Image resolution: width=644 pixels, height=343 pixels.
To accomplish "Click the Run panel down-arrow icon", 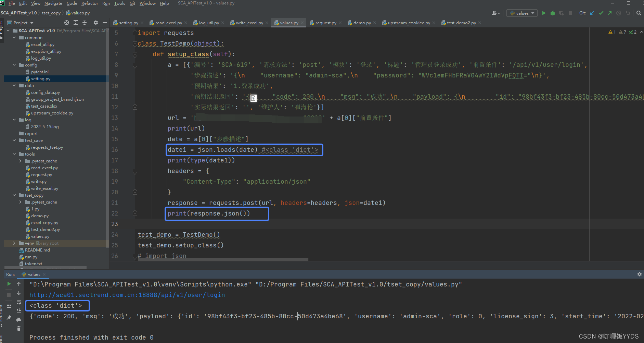I will pos(19,293).
